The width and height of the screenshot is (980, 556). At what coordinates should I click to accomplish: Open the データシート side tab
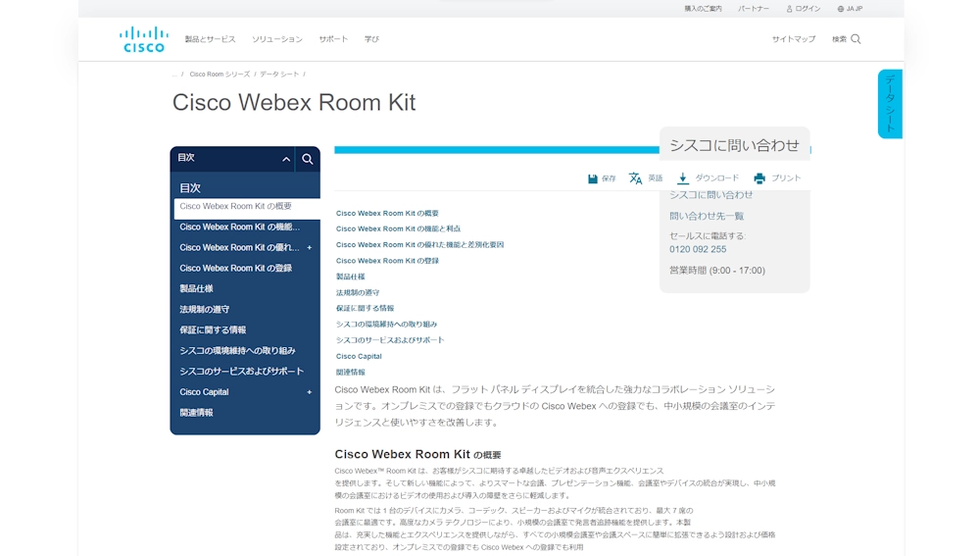tap(890, 104)
